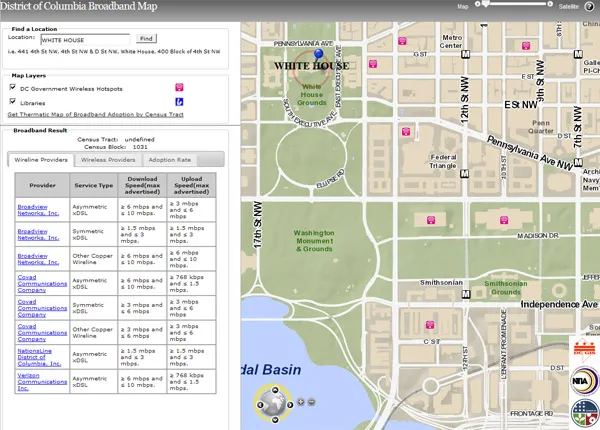Click the DC GIS logo

point(583,350)
